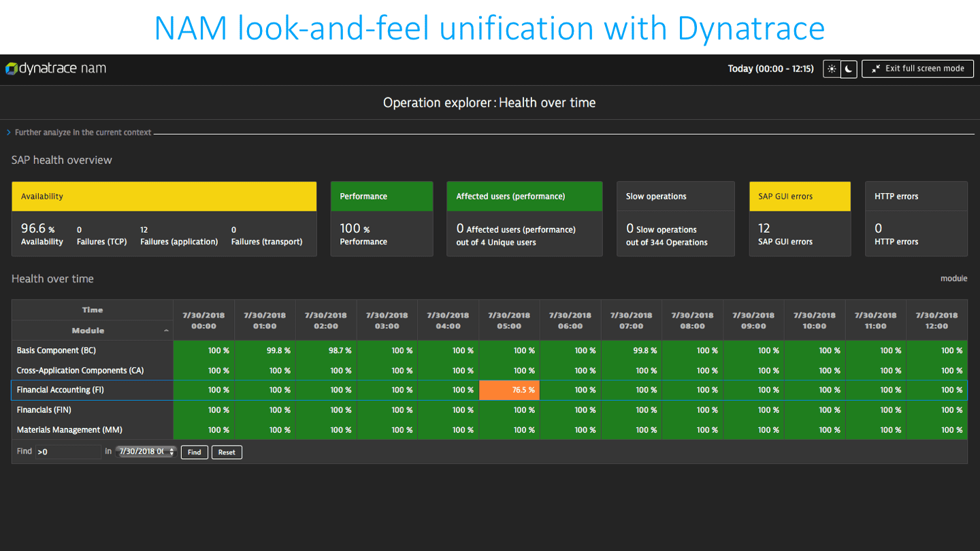Select Financials (FIN) row label
The width and height of the screenshot is (980, 551).
(44, 410)
